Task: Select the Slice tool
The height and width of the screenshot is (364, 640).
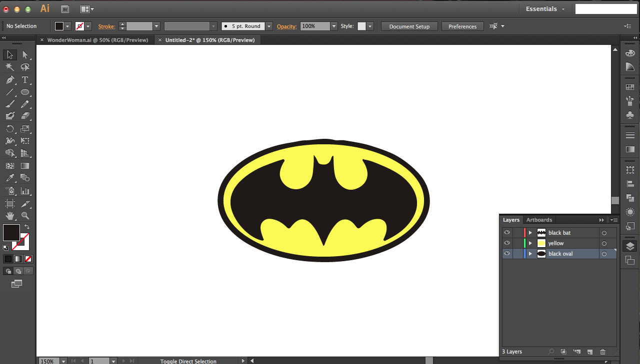Action: 25,204
